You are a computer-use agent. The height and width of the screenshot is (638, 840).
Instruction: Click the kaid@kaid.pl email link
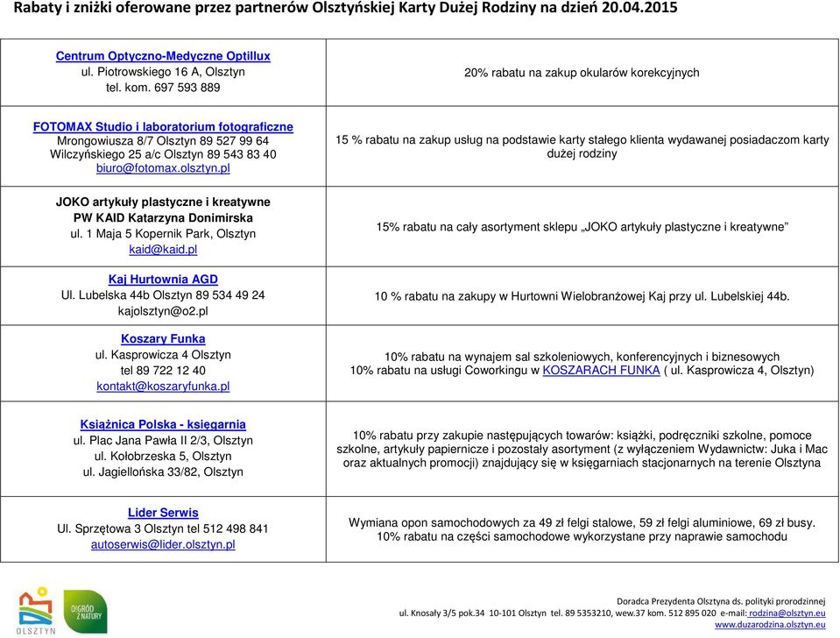coord(163,250)
